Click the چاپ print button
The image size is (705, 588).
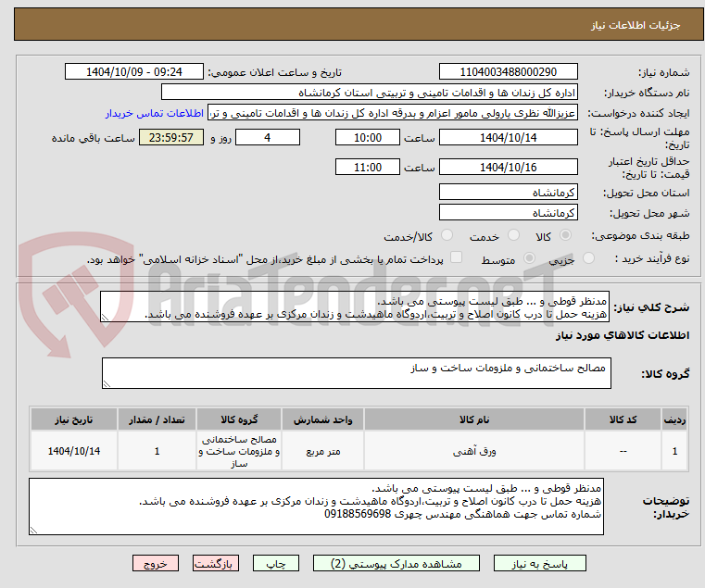point(276,563)
